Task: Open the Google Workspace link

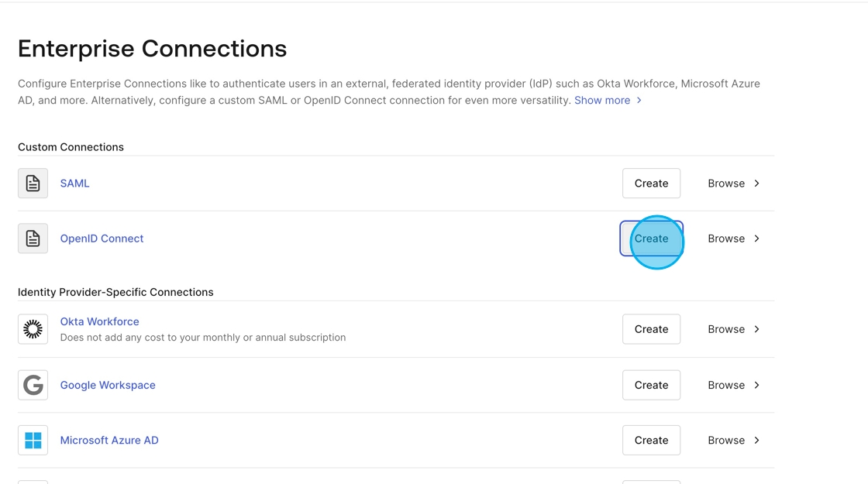Action: coord(108,385)
